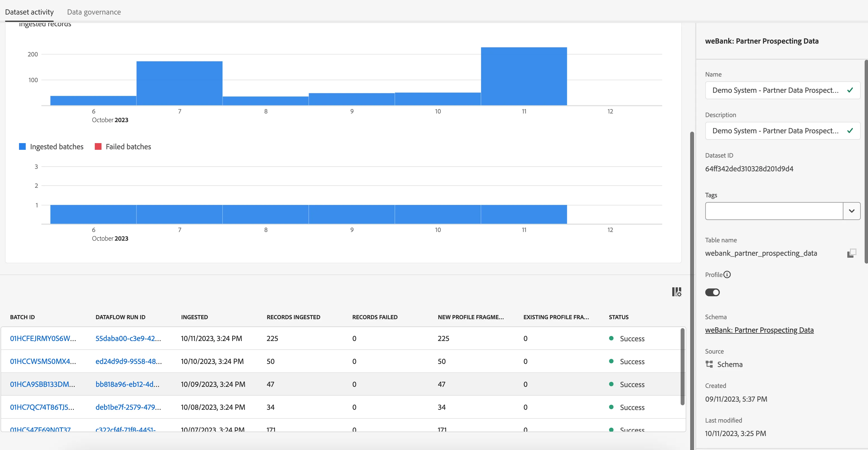
Task: Click the STATUS column header
Action: (618, 317)
